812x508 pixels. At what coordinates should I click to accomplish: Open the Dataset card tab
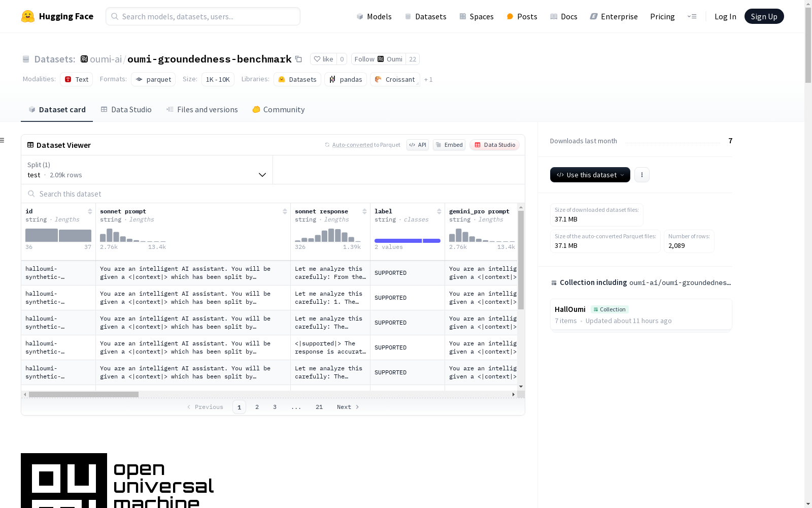[x=57, y=110]
